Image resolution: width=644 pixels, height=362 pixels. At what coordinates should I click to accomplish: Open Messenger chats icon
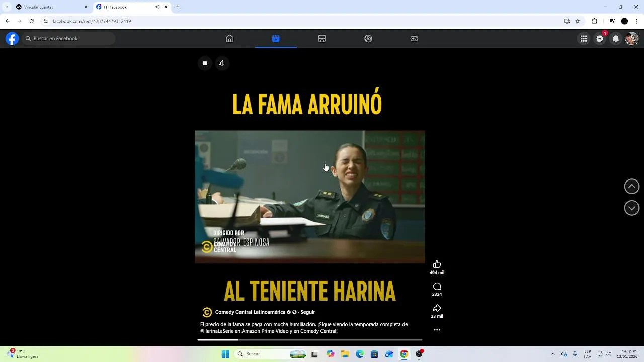coord(600,39)
